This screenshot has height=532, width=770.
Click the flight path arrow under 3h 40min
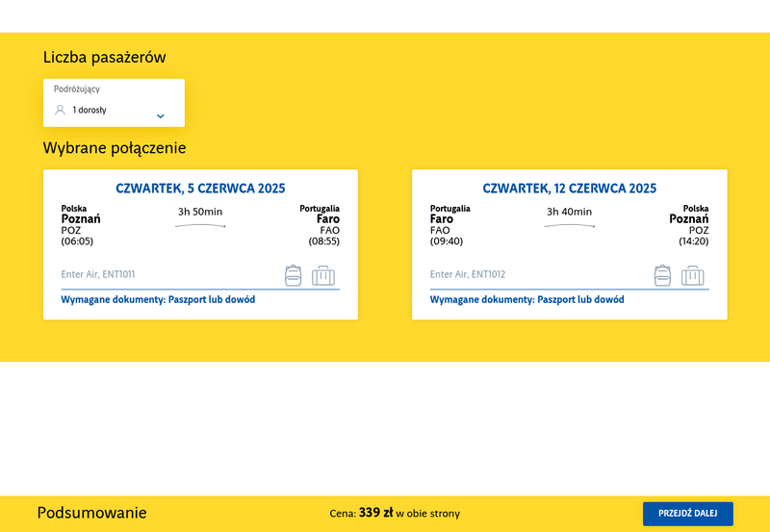[570, 226]
